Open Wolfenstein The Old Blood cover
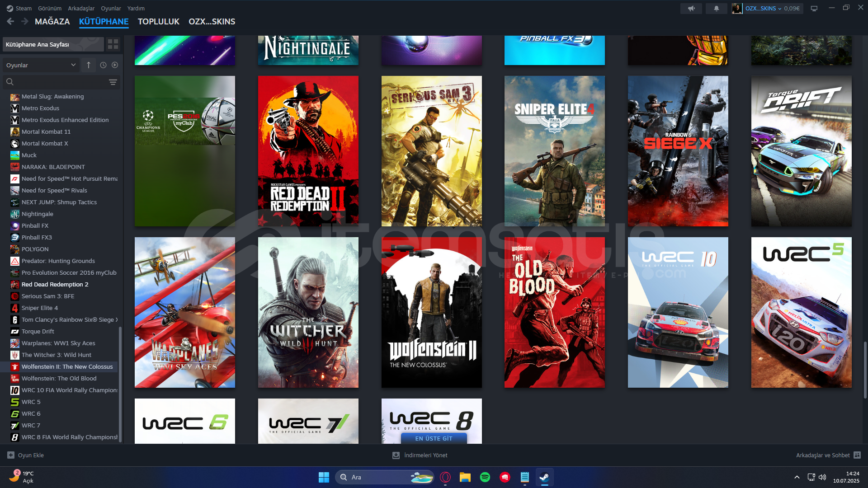Image resolution: width=868 pixels, height=488 pixels. tap(555, 312)
